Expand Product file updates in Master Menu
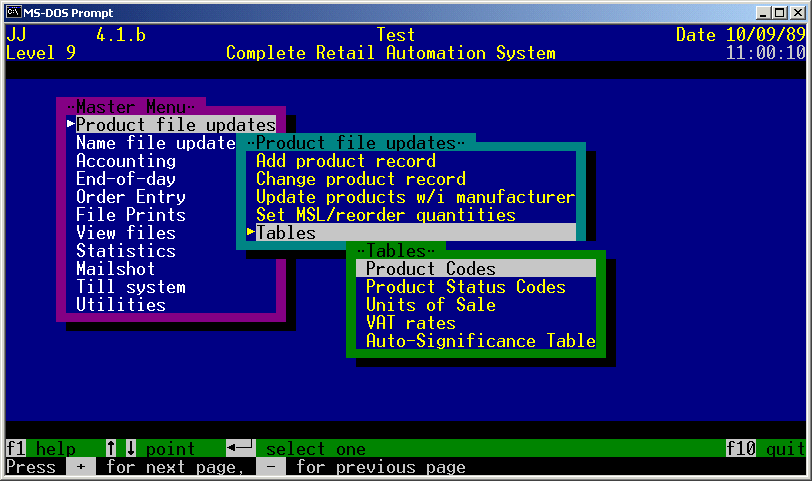The height and width of the screenshot is (481, 812). (175, 125)
